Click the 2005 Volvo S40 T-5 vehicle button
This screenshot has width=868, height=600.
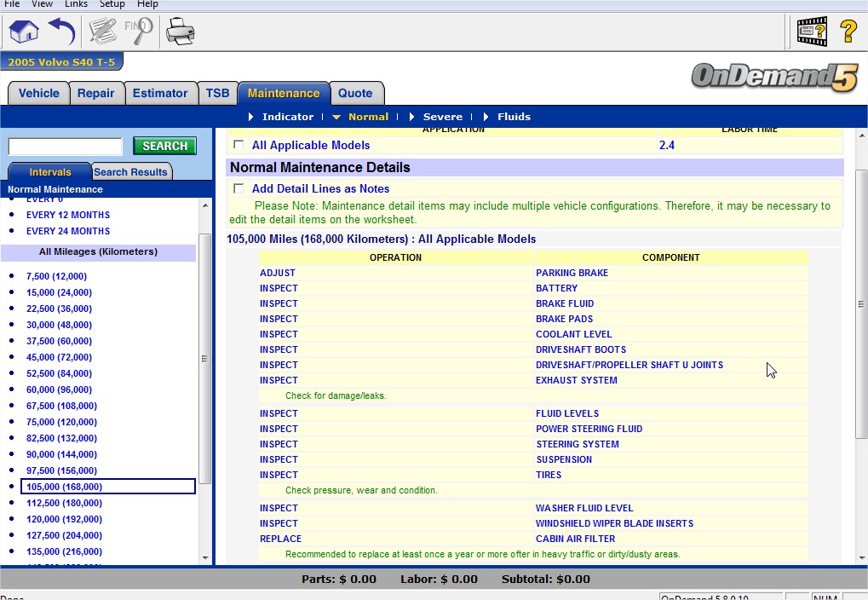pyautogui.click(x=61, y=61)
